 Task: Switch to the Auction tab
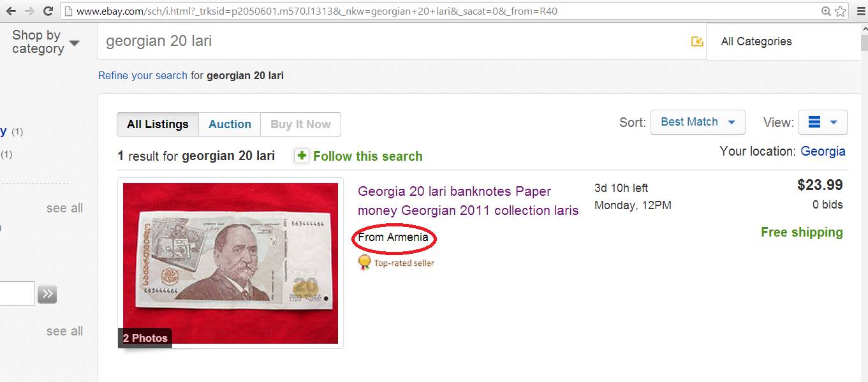pyautogui.click(x=230, y=124)
